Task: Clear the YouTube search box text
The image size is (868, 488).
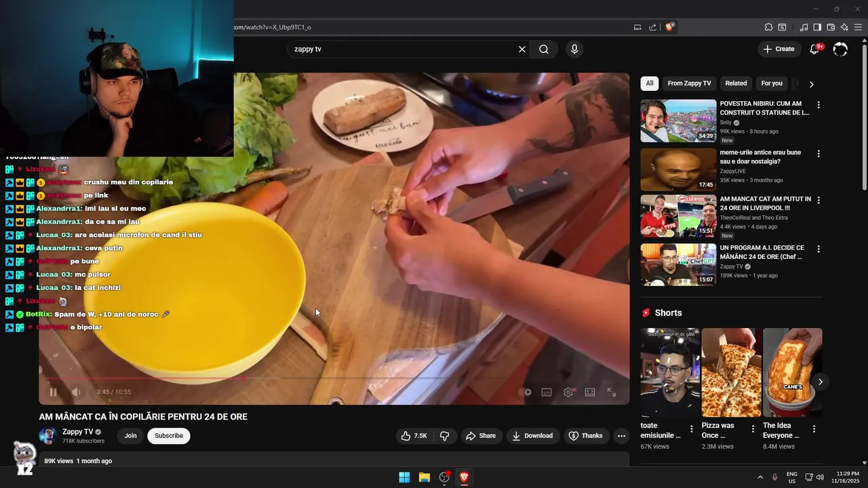Action: pyautogui.click(x=522, y=49)
